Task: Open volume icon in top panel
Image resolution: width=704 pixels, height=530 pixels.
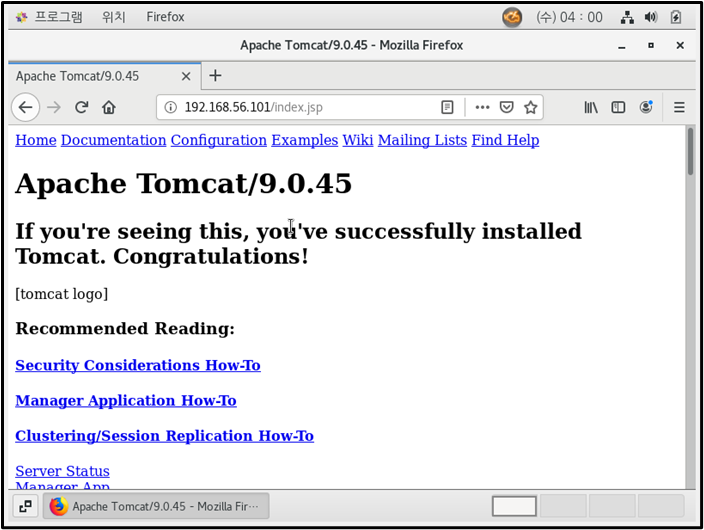Action: pyautogui.click(x=651, y=18)
